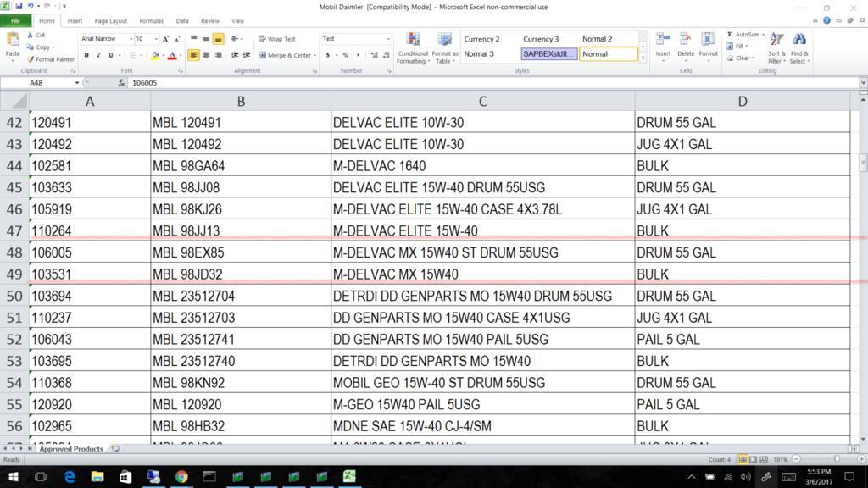Toggle Wrap Text
This screenshot has height=488, width=868.
coord(277,39)
